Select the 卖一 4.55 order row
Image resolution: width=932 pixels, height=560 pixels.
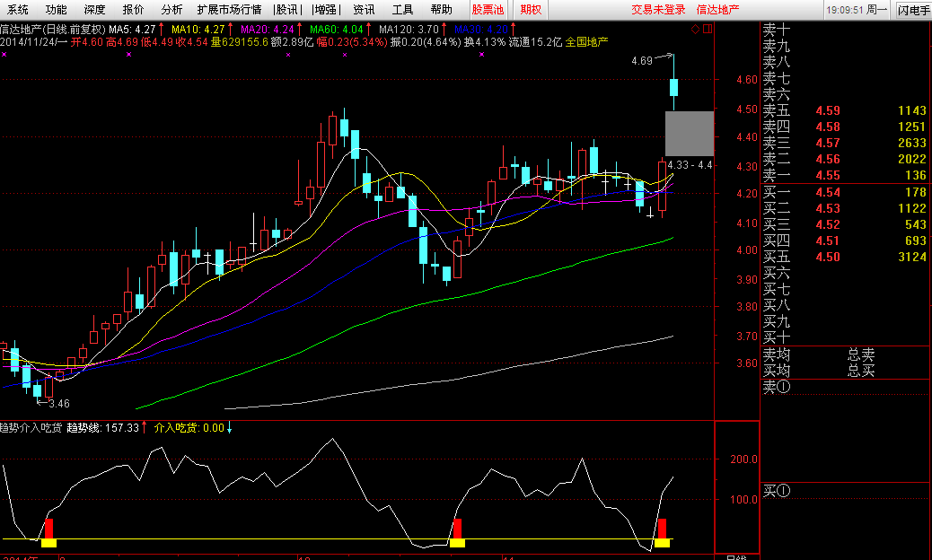coord(845,175)
